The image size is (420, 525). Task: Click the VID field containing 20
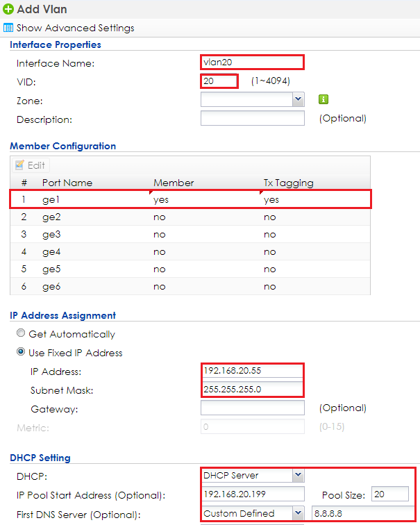[x=219, y=81]
